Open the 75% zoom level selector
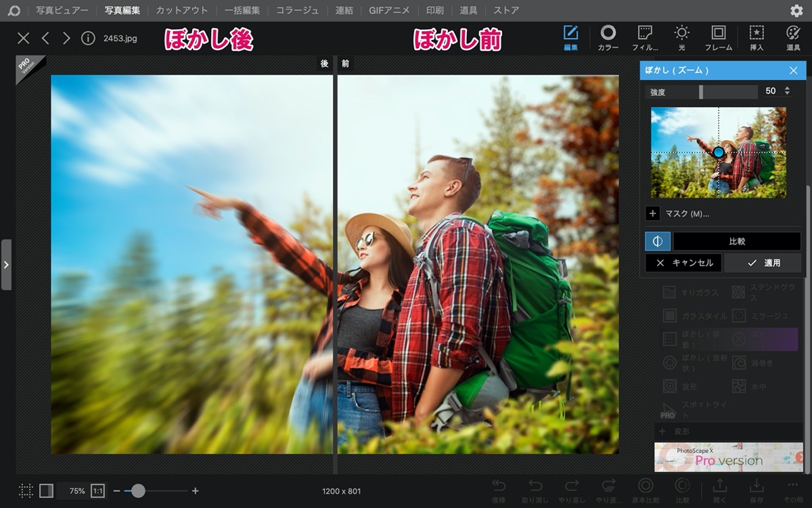This screenshot has height=508, width=812. point(77,490)
